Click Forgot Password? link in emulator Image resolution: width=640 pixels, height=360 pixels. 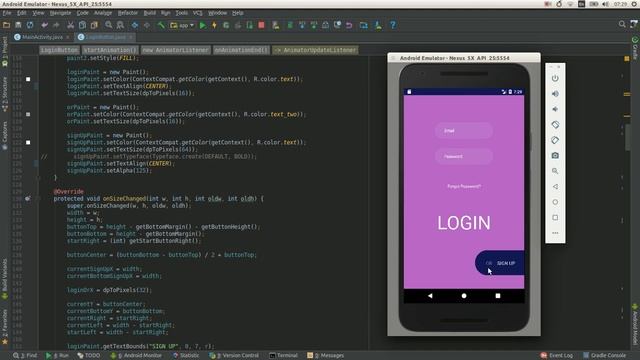point(464,187)
